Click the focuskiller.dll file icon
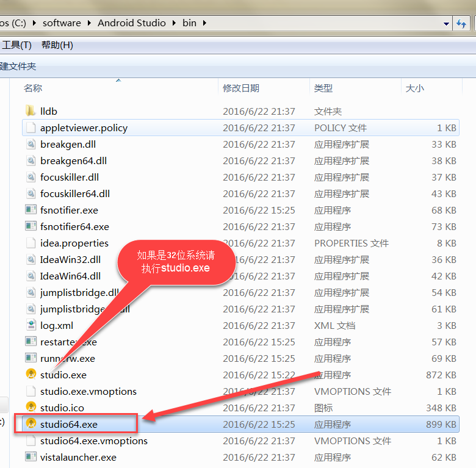Image resolution: width=476 pixels, height=468 pixels. tap(31, 177)
